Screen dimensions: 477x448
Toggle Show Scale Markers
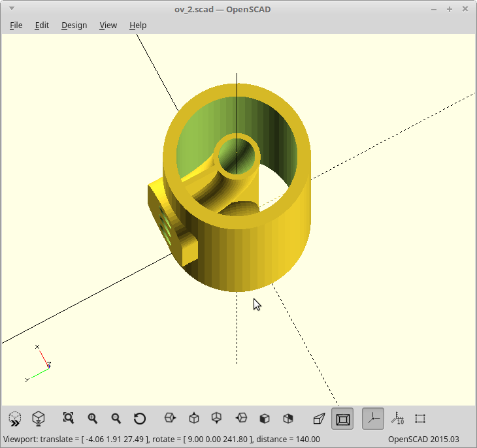click(x=397, y=419)
